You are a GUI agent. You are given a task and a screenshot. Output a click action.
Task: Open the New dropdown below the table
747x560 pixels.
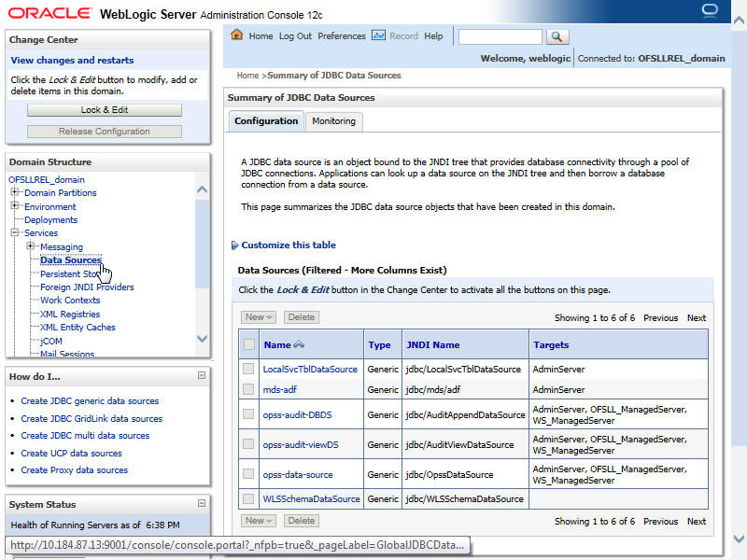pos(259,521)
